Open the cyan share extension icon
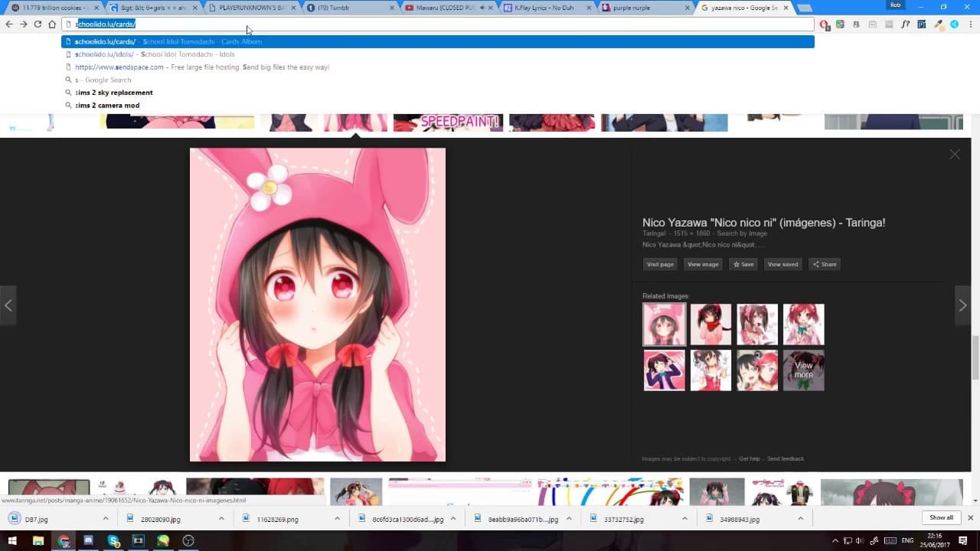 955,24
